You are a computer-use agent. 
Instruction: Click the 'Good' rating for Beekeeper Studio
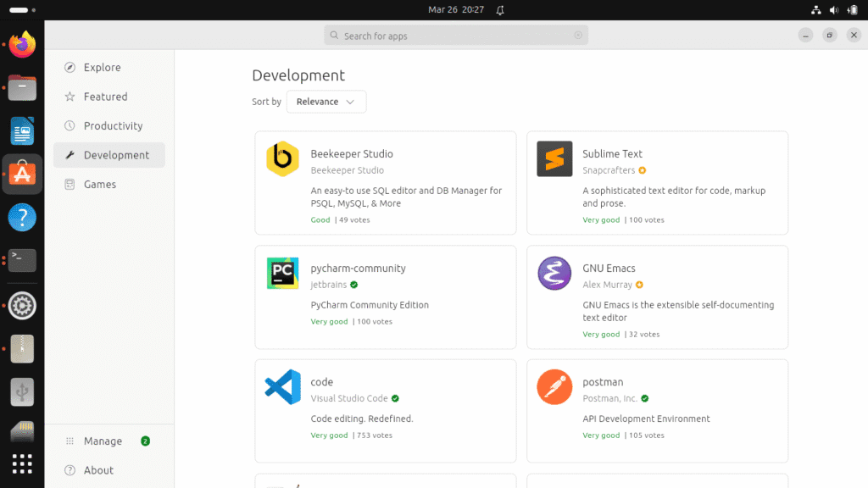click(320, 219)
